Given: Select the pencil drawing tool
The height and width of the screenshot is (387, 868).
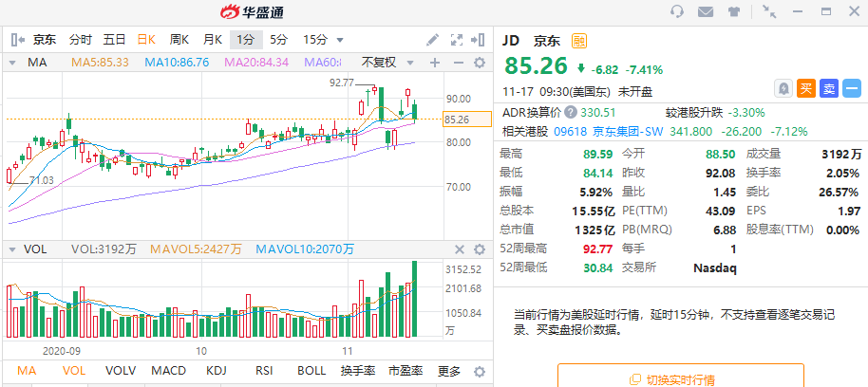Looking at the screenshot, I should [432, 40].
